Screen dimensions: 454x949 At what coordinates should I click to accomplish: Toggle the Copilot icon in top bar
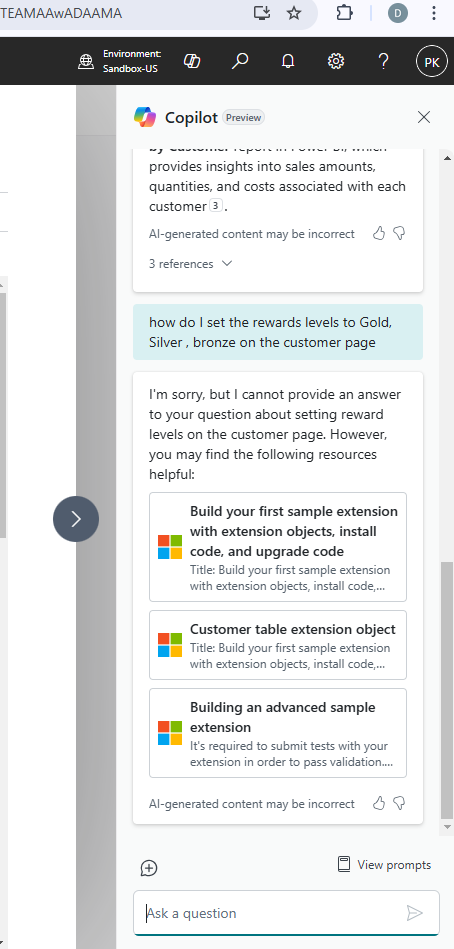pos(192,61)
